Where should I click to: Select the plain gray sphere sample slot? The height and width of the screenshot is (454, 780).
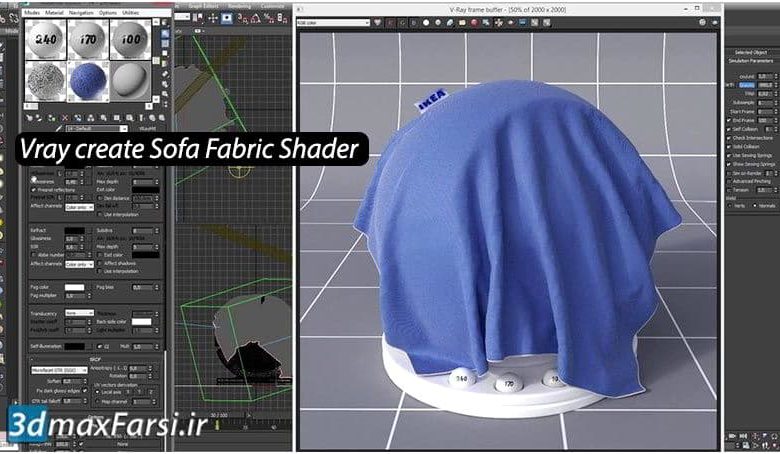click(130, 81)
